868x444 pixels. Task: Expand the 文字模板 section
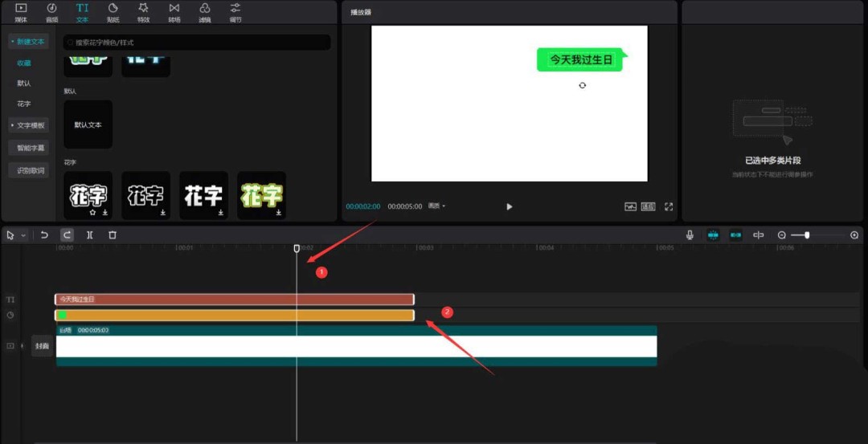pos(29,125)
